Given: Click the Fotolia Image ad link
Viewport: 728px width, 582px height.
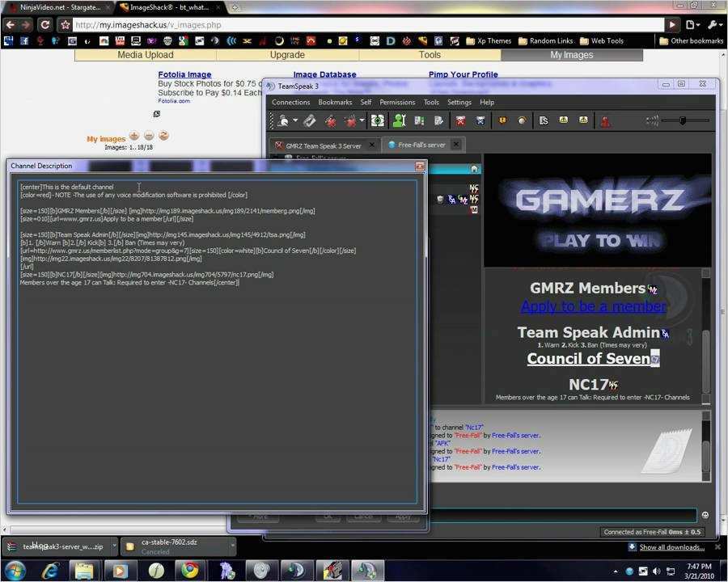Looking at the screenshot, I should [x=184, y=74].
